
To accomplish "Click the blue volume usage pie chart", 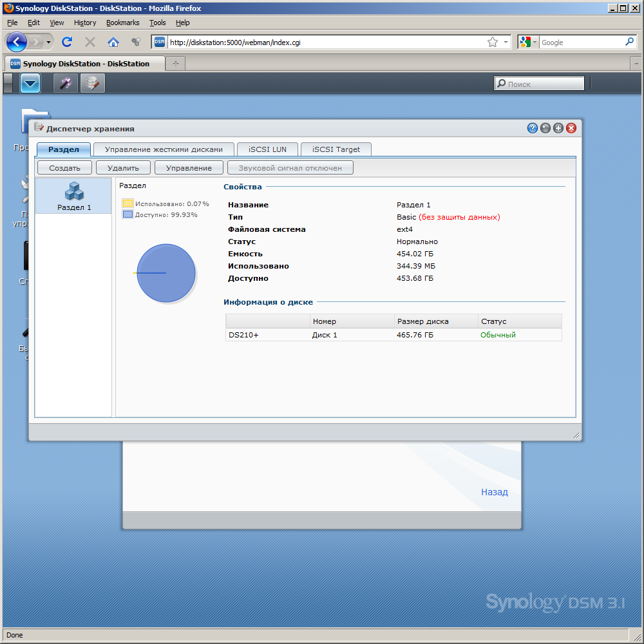I will pos(166,273).
